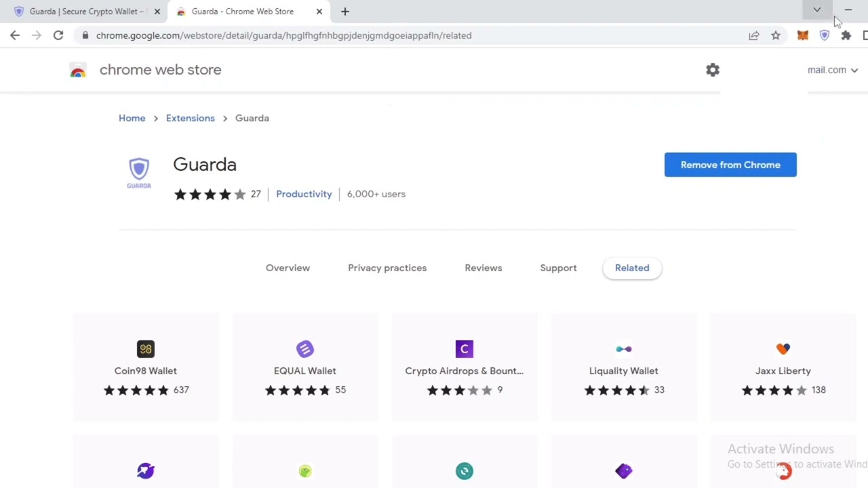Open the web store settings gear
The image size is (868, 488).
[x=713, y=70]
